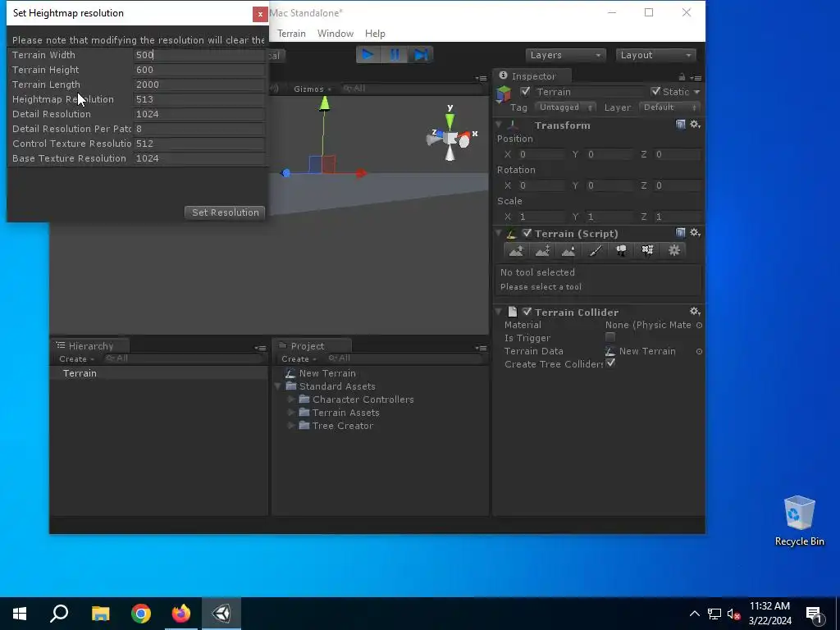Open Project Create dropdown

(299, 359)
